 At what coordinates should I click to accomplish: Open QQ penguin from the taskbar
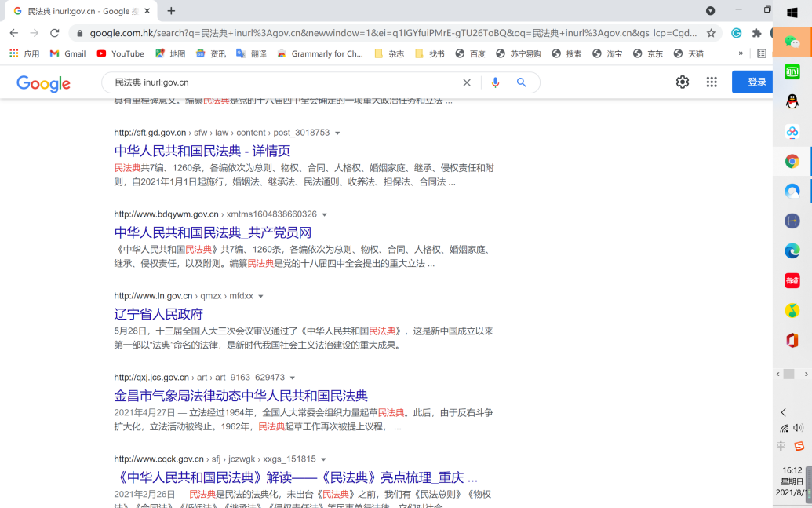[x=792, y=101]
